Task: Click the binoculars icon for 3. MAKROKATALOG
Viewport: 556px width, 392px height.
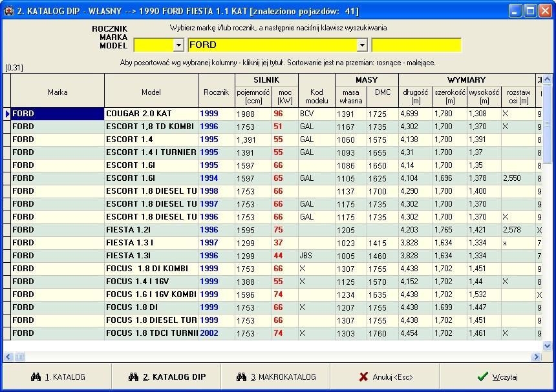Action: 241,377
